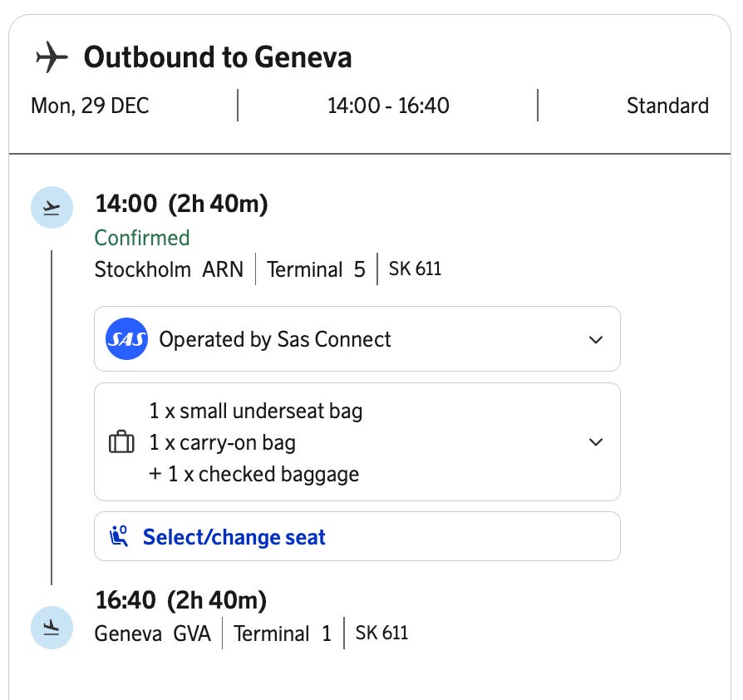Click the Standard fare label
Image resolution: width=743 pixels, height=700 pixels.
(667, 106)
